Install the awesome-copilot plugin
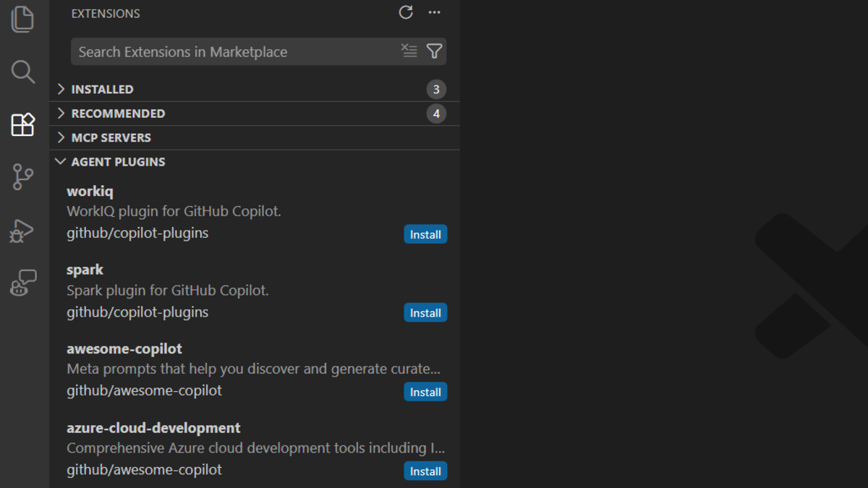This screenshot has height=488, width=868. 425,391
